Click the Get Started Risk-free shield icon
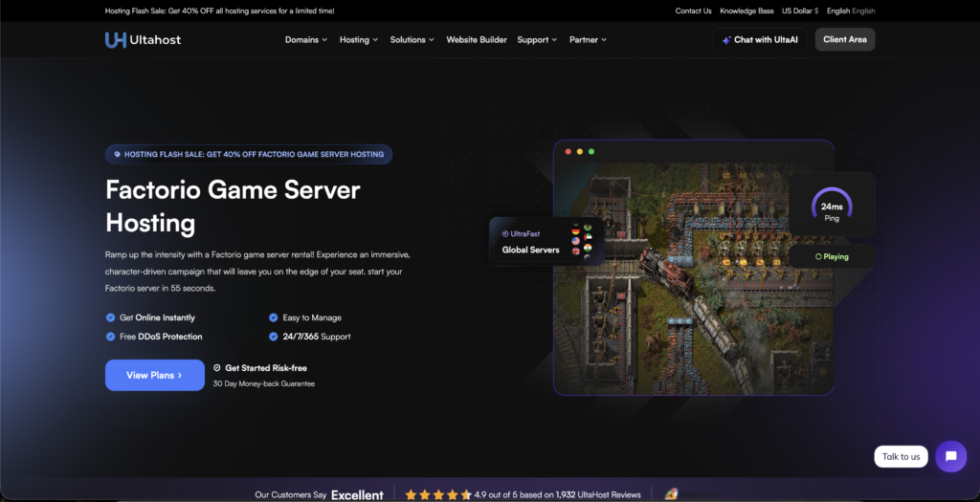This screenshot has width=980, height=502. click(x=217, y=368)
